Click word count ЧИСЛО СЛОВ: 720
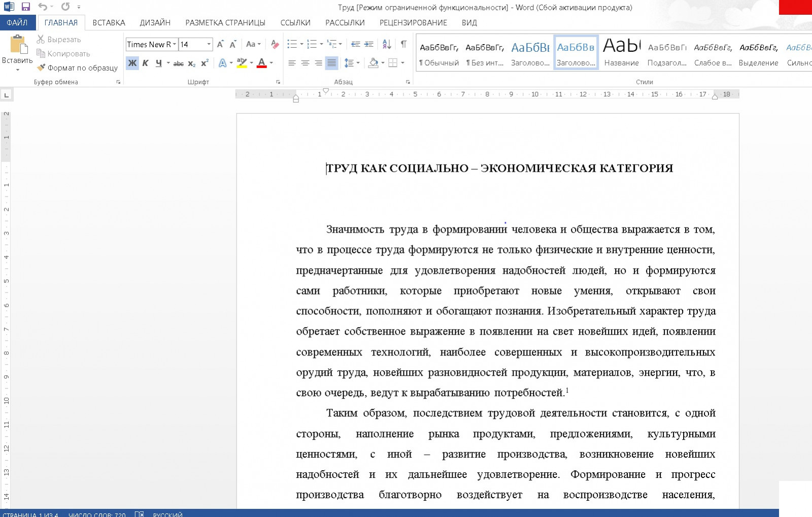 [97, 514]
